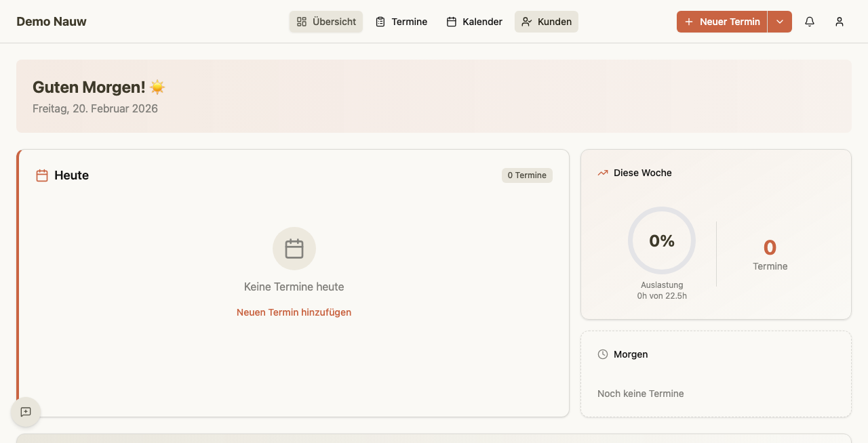The image size is (868, 443).
Task: Click the Demo Nauw brand name
Action: (x=52, y=22)
